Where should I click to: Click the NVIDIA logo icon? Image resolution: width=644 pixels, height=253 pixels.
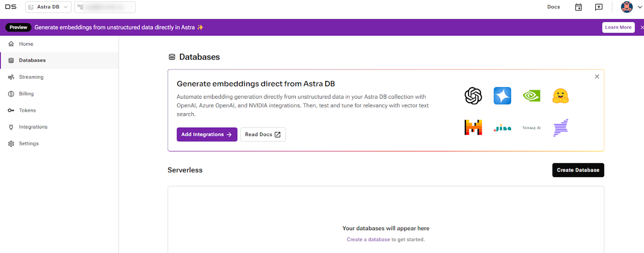[x=532, y=96]
